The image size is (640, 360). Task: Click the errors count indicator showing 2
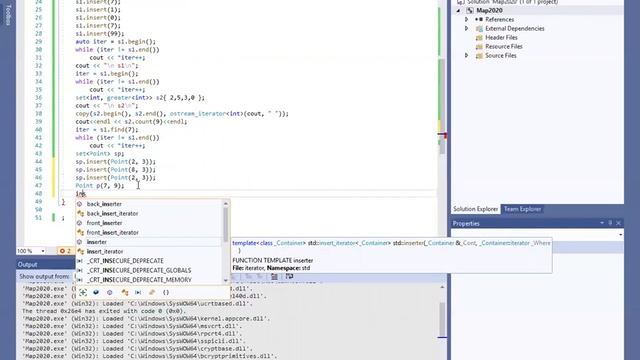tap(65, 251)
